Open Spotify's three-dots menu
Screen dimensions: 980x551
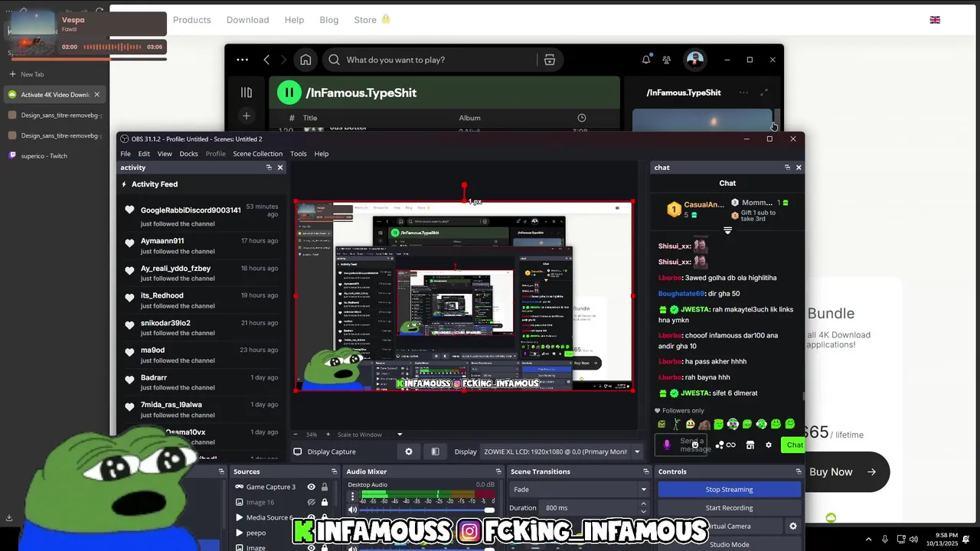(x=242, y=60)
